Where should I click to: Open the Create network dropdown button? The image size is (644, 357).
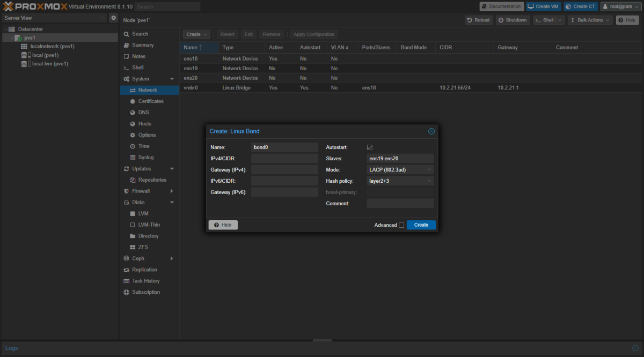pyautogui.click(x=196, y=34)
